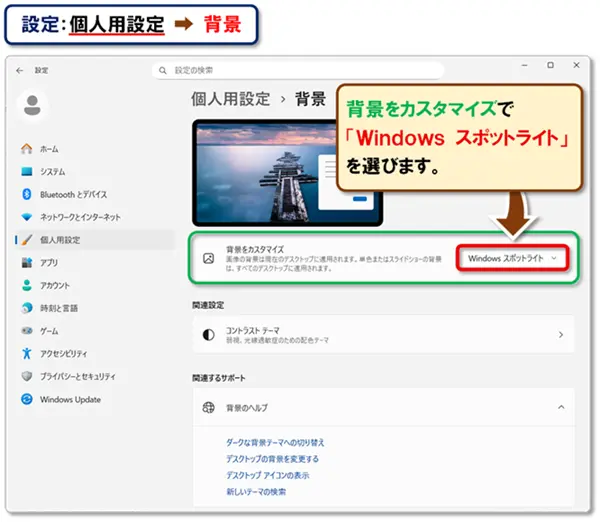Click the globe icon beside 背景のヘルプ
Image resolution: width=600 pixels, height=522 pixels.
pos(209,408)
